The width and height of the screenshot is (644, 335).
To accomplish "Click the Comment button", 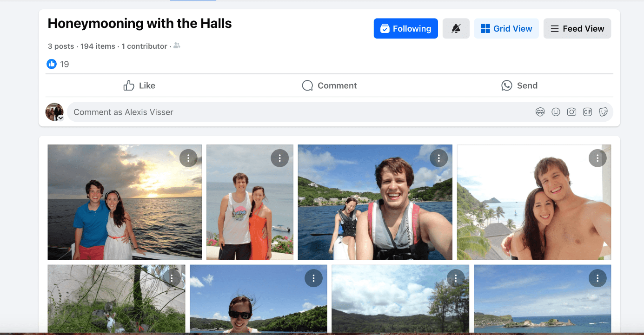I will click(329, 85).
